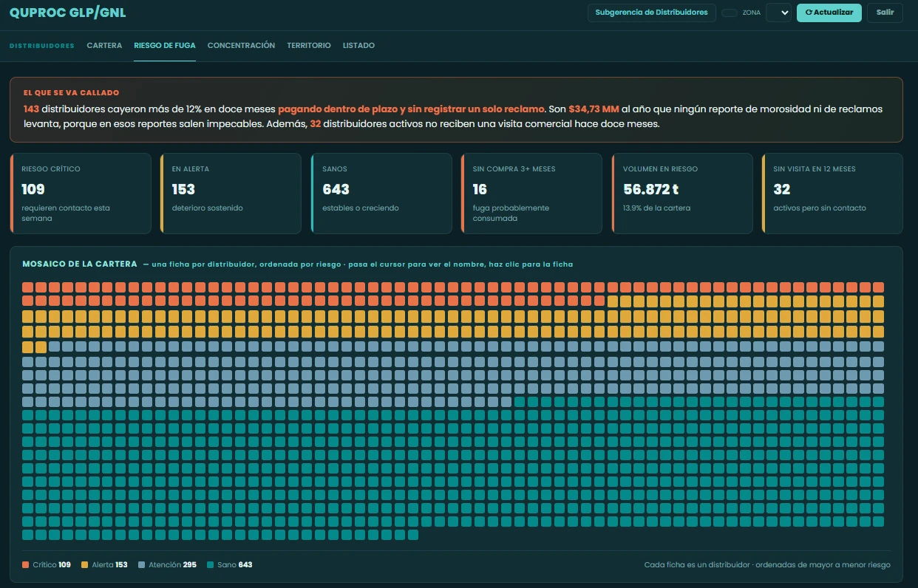
Task: Click the 'MOSAICO DE LA CARTERA' heading
Action: click(x=80, y=264)
